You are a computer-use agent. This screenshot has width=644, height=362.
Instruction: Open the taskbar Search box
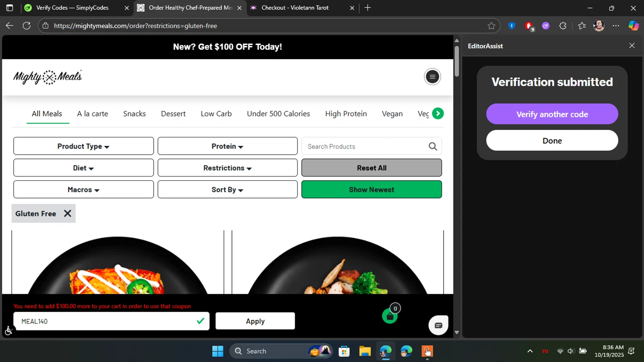(x=281, y=351)
